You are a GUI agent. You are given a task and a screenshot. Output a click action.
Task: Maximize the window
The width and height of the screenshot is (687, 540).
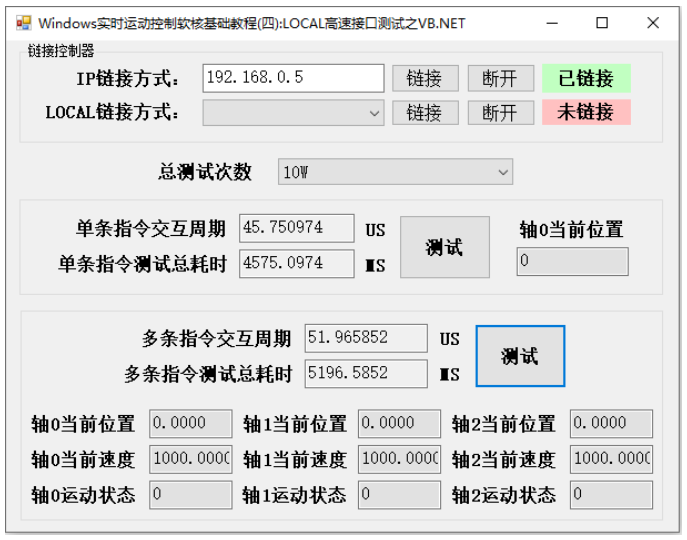602,23
